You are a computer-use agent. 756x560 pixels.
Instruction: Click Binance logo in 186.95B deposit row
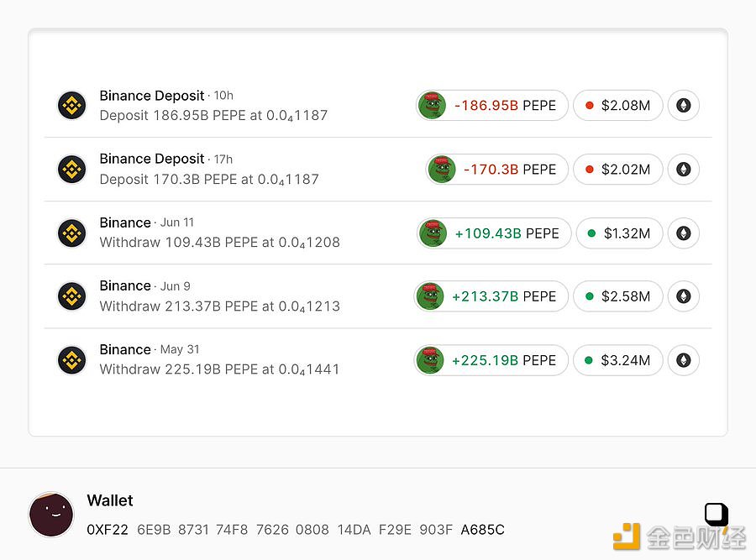point(72,105)
